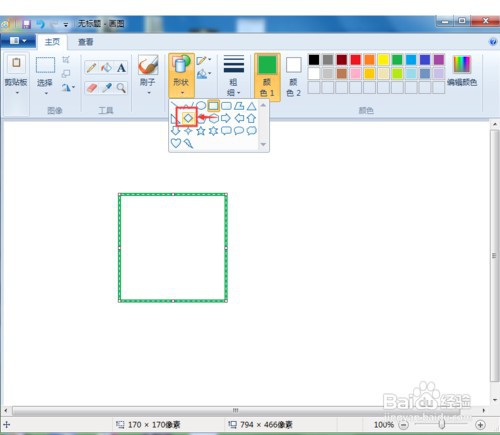The height and width of the screenshot is (435, 500).
Task: Toggle Color 2 selection
Action: tap(293, 77)
